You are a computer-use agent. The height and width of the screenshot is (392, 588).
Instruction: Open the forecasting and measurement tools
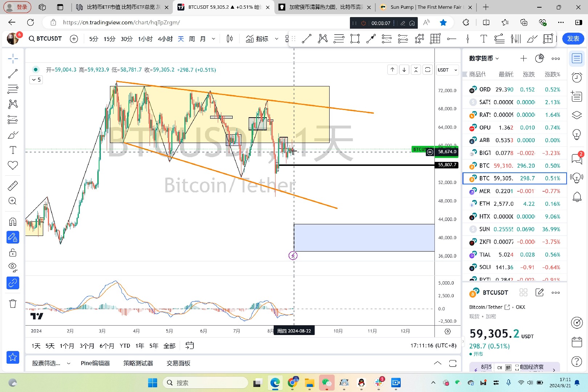click(x=13, y=119)
